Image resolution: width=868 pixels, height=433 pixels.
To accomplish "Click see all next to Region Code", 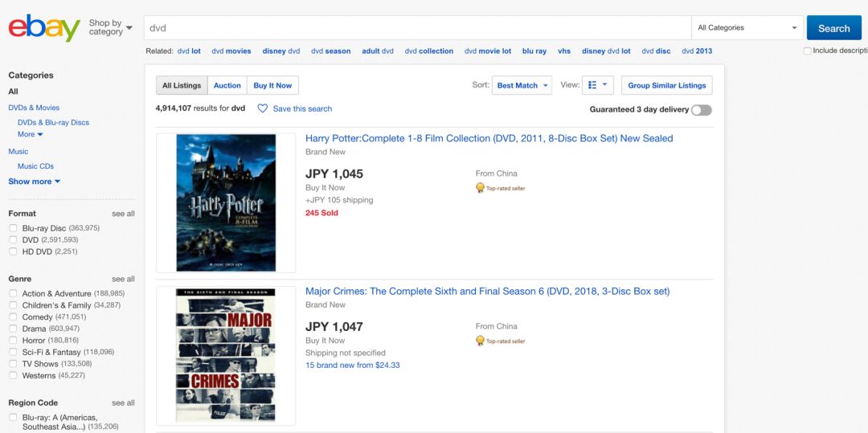I will (x=123, y=402).
